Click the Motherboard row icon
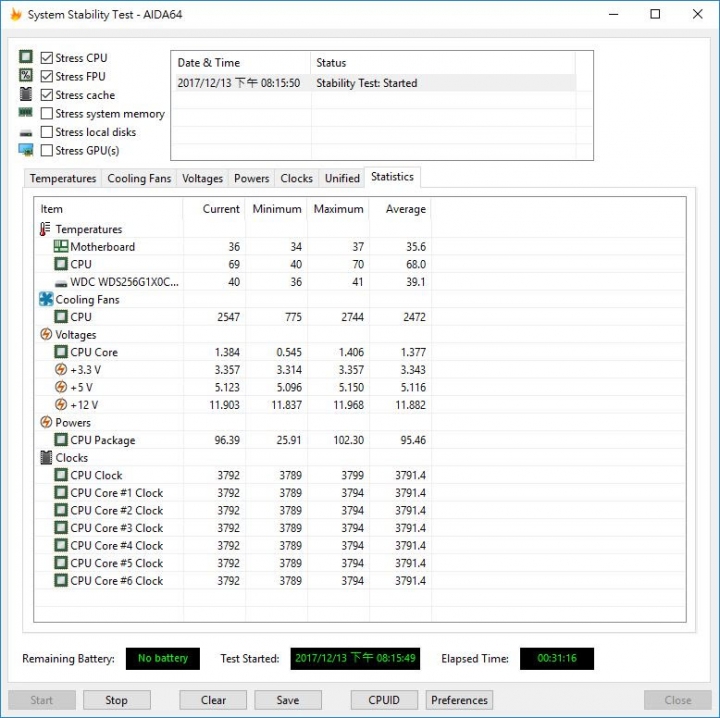 point(61,246)
